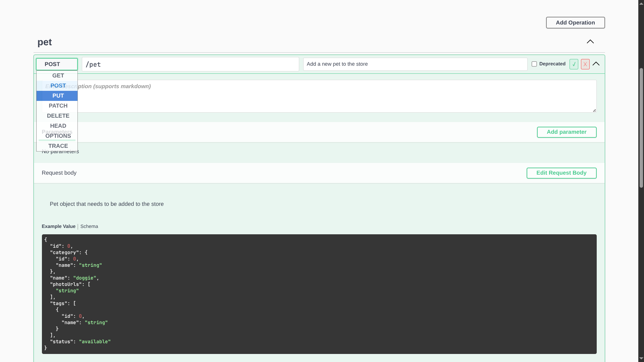Select POST option in method list

point(57,86)
